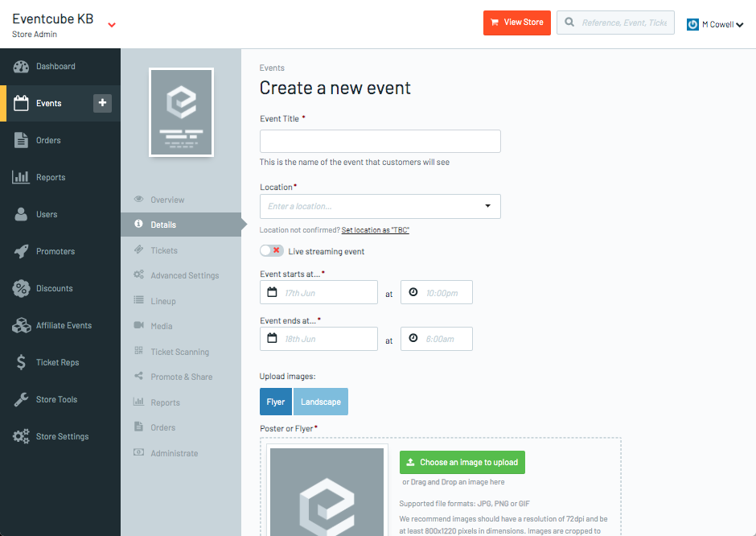Enable the Live streaming event toggle
The image size is (756, 536).
(271, 250)
